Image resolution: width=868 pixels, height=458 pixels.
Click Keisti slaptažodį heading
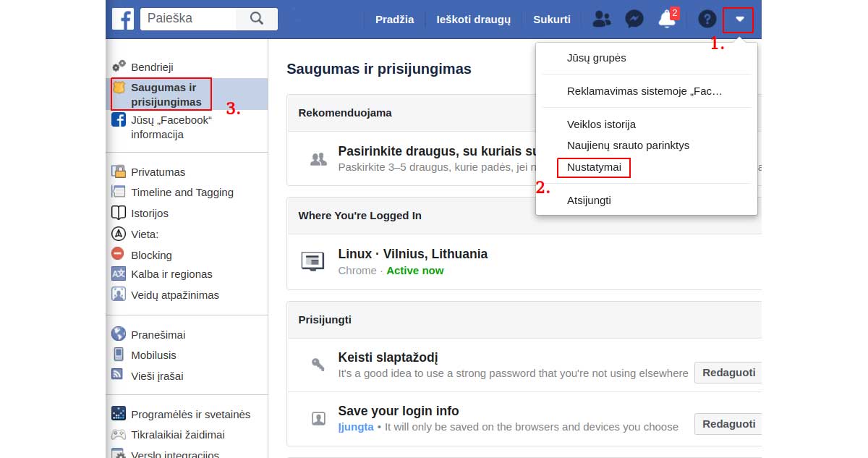click(388, 357)
